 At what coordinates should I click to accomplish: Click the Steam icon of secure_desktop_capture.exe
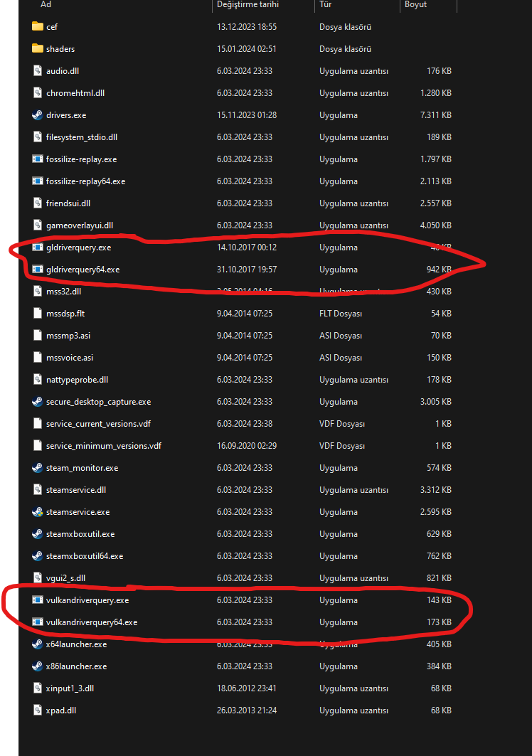coord(38,402)
